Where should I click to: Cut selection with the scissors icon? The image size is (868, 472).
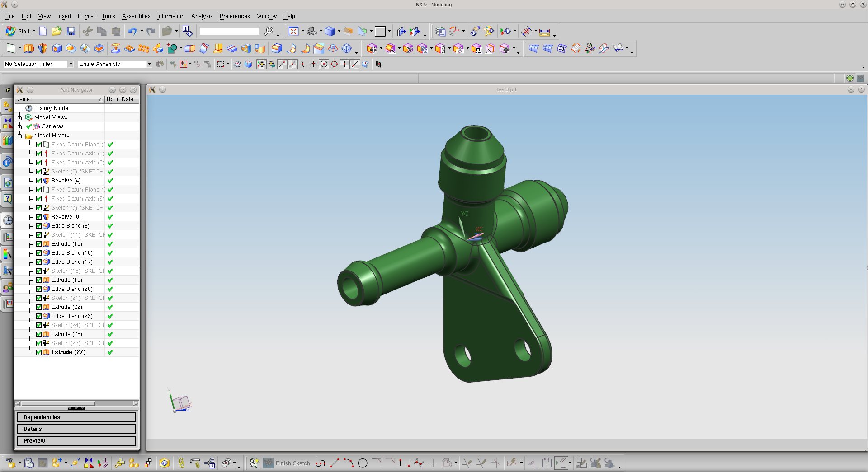[88, 31]
